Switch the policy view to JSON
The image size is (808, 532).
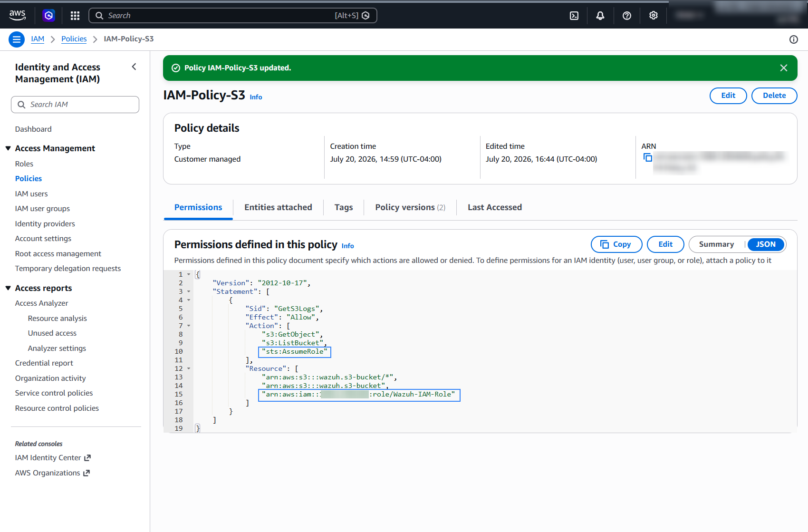[x=766, y=244]
